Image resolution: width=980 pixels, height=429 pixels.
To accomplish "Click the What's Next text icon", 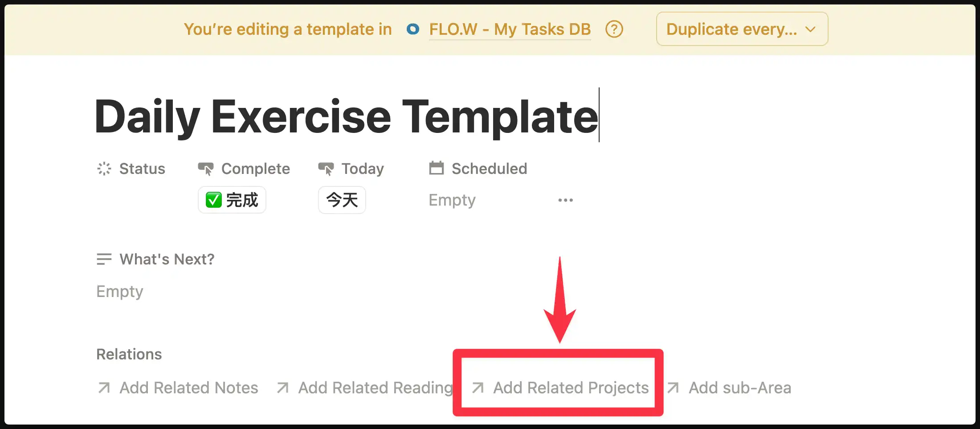I will pos(104,259).
